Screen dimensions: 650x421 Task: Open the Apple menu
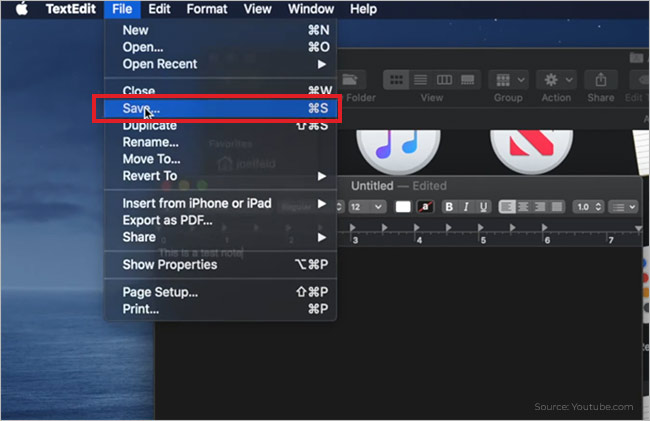click(22, 9)
